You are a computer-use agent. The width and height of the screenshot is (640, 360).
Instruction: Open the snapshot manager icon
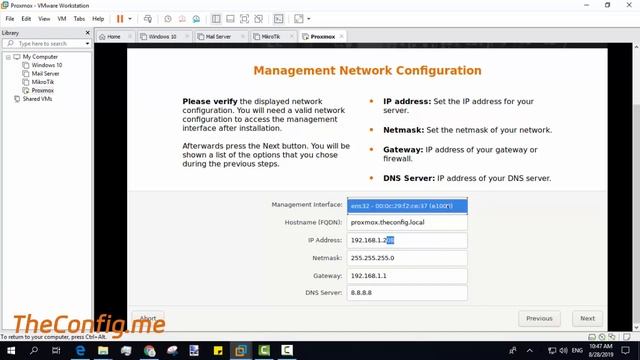click(x=196, y=19)
